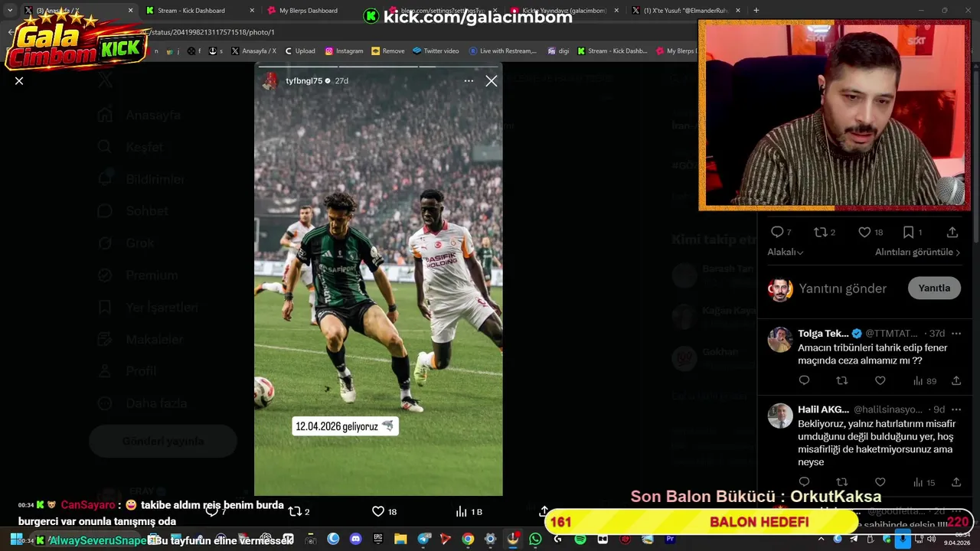View analytics on Tolga Tek's reply showing 89
This screenshot has width=980, height=551.
[924, 380]
